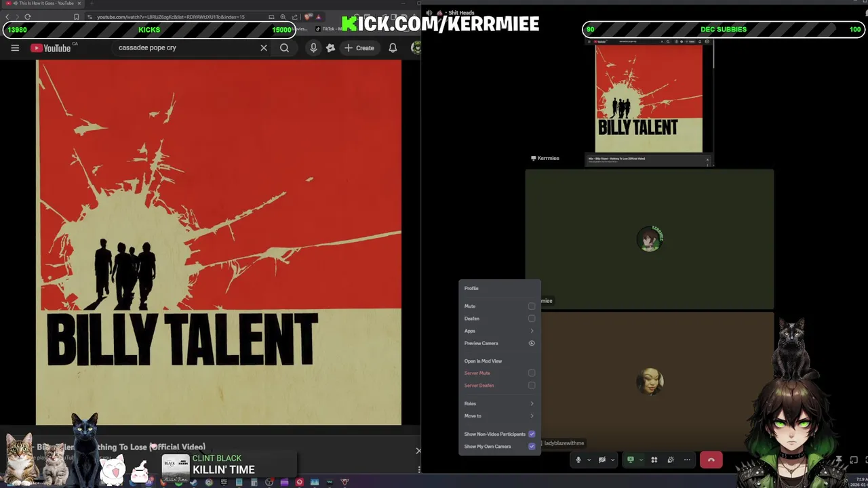The height and width of the screenshot is (488, 868).
Task: Open the YouTube account avatar
Action: 416,48
